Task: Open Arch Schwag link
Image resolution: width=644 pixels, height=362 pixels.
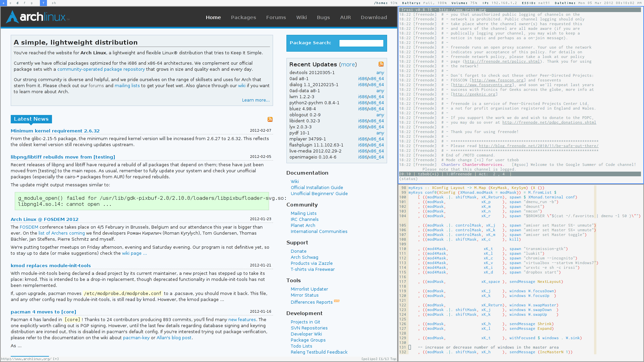Action: [x=305, y=257]
